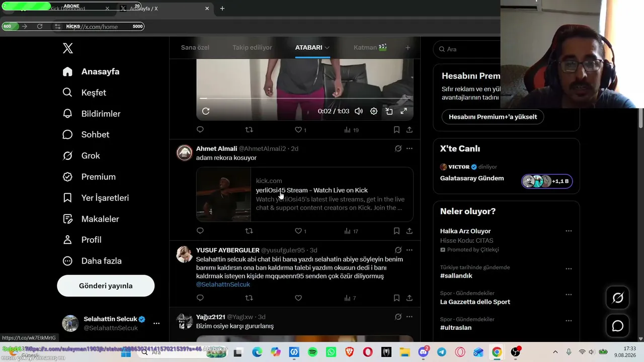Seek on the video progress bar

tap(305, 99)
